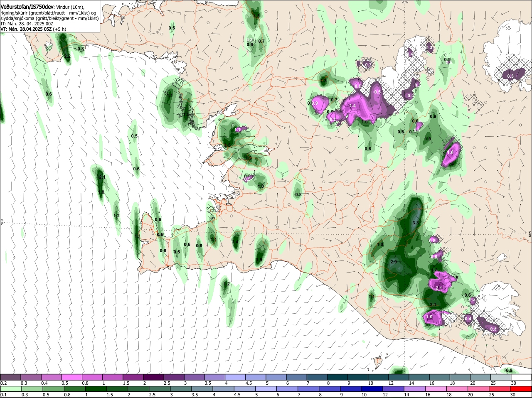Screen dimensions: 532x398
Task: Pick rain legend swatch between 1 and 1.5
Action: pyautogui.click(x=96, y=388)
